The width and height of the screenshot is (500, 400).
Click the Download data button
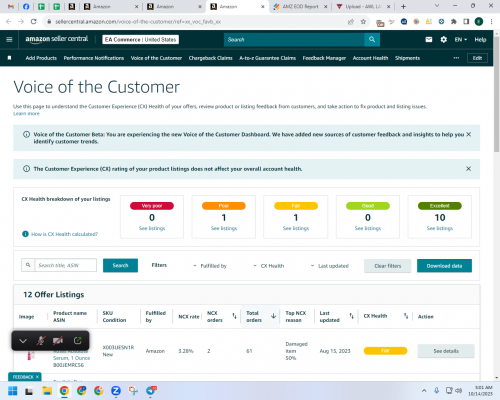[444, 266]
